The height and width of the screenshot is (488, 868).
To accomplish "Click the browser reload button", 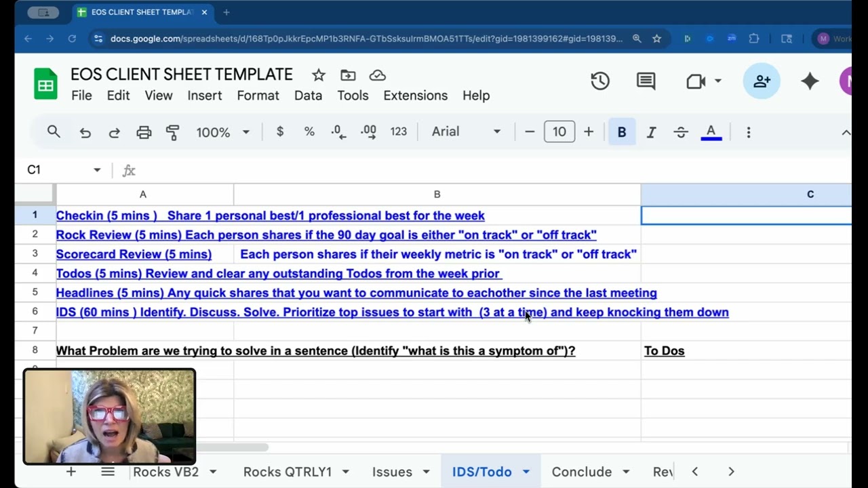I will tap(72, 39).
